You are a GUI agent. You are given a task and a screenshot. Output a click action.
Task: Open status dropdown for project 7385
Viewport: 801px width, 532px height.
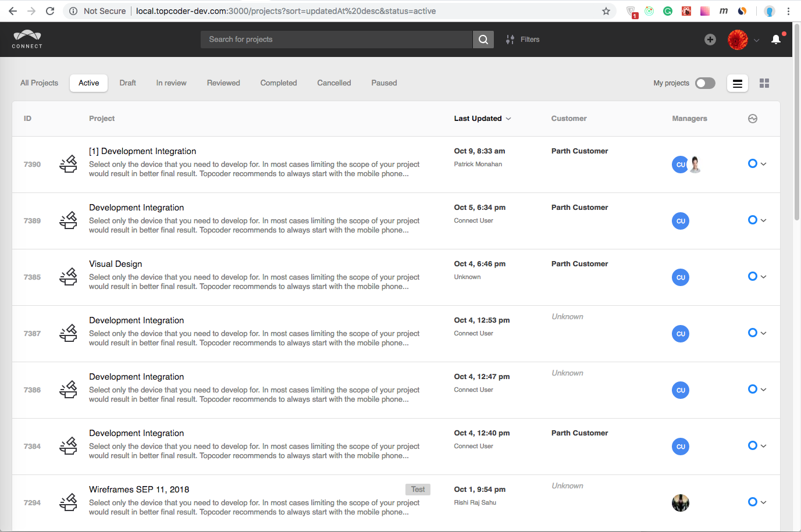click(x=757, y=277)
